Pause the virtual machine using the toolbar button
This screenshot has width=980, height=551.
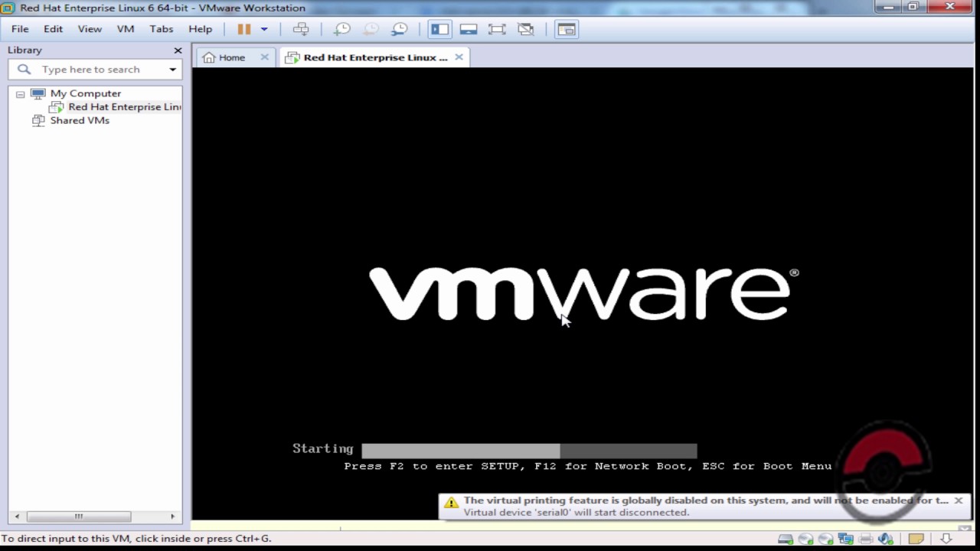pos(243,29)
